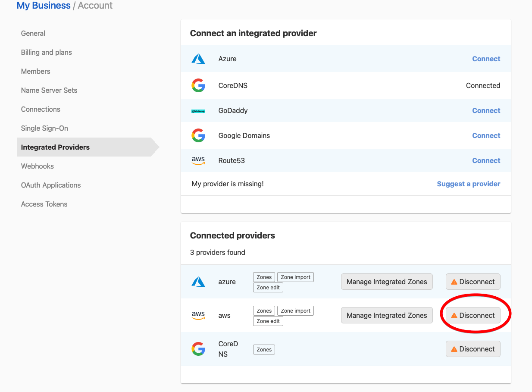The image size is (532, 392).
Task: Open Manage Integrated Zones for azure
Action: pos(387,282)
